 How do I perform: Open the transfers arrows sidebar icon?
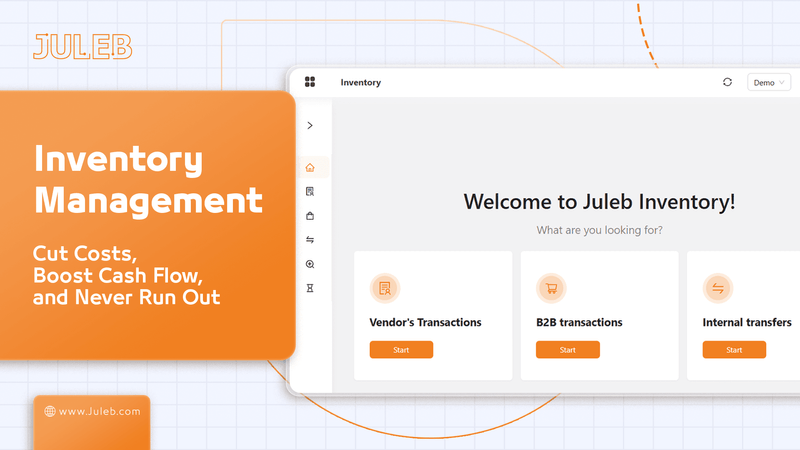[x=310, y=240]
